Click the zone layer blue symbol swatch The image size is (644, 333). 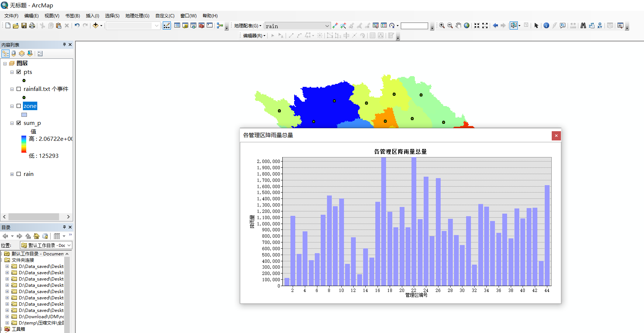[x=24, y=115]
